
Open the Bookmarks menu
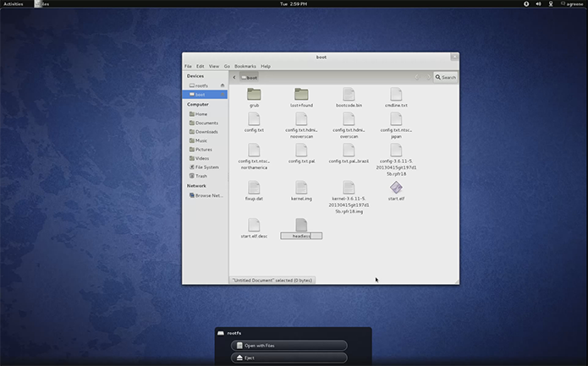[x=245, y=66]
